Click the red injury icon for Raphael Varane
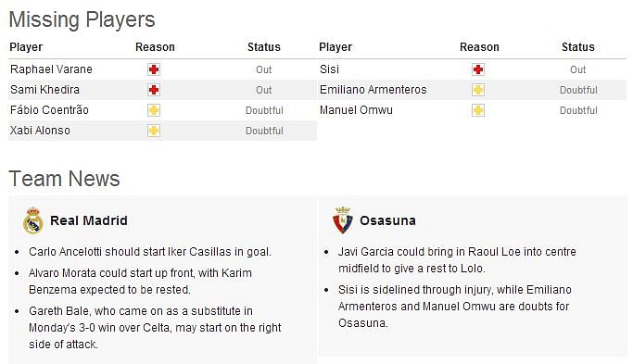Viewport: 633px width, 364px height. tap(154, 69)
